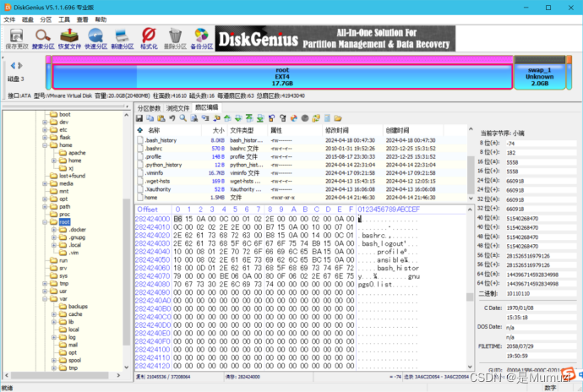
Task: Click the 删除分区 delete partition icon
Action: 175,39
